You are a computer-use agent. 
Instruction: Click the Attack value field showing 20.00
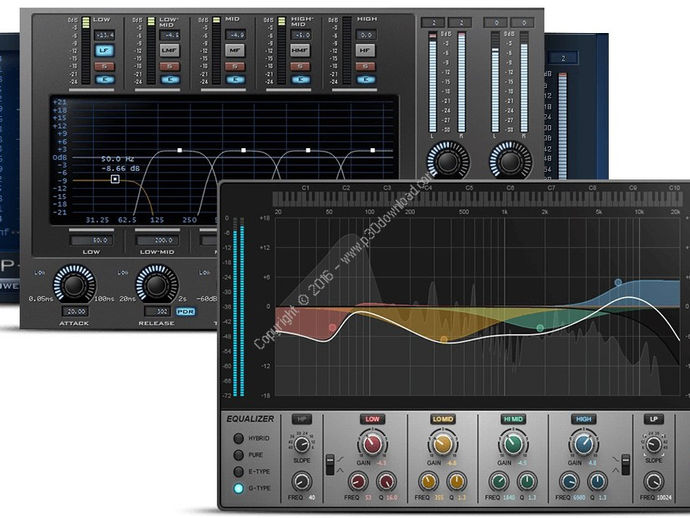tap(76, 312)
